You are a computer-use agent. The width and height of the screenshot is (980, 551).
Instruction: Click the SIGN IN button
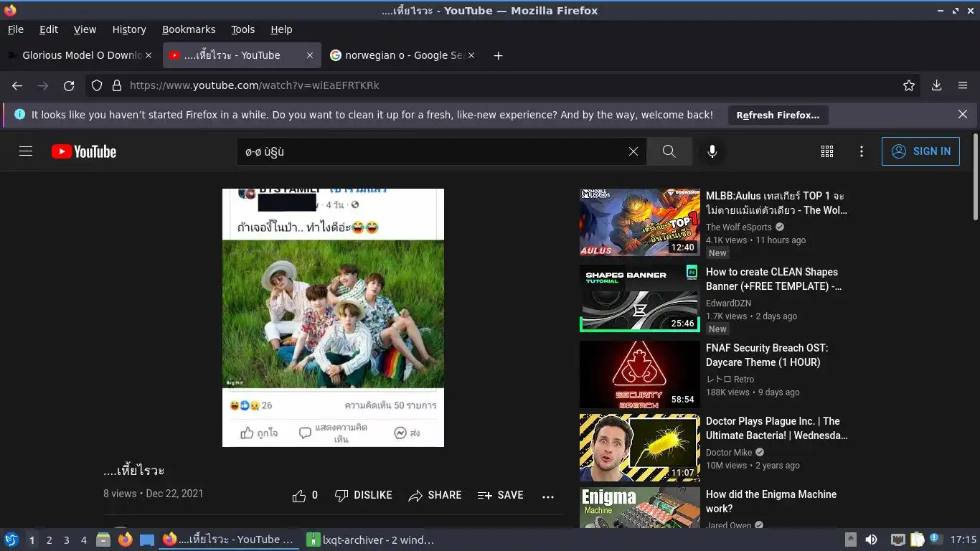coord(920,151)
